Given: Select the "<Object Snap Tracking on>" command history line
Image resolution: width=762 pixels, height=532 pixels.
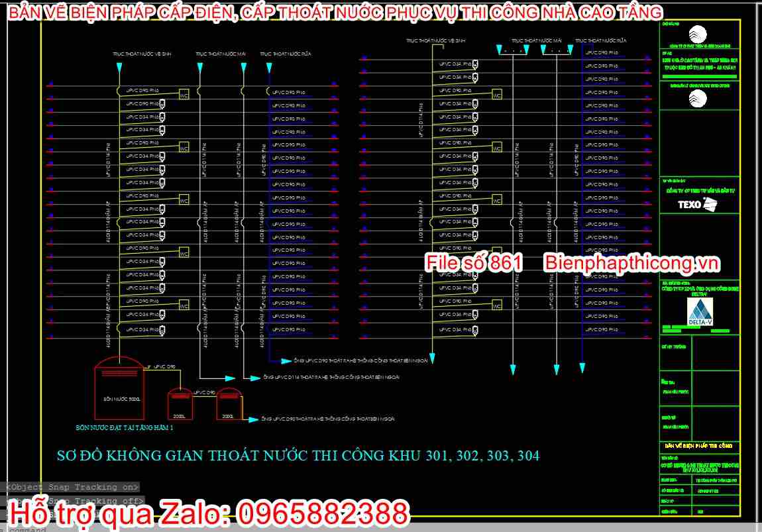Looking at the screenshot, I should pos(70,487).
